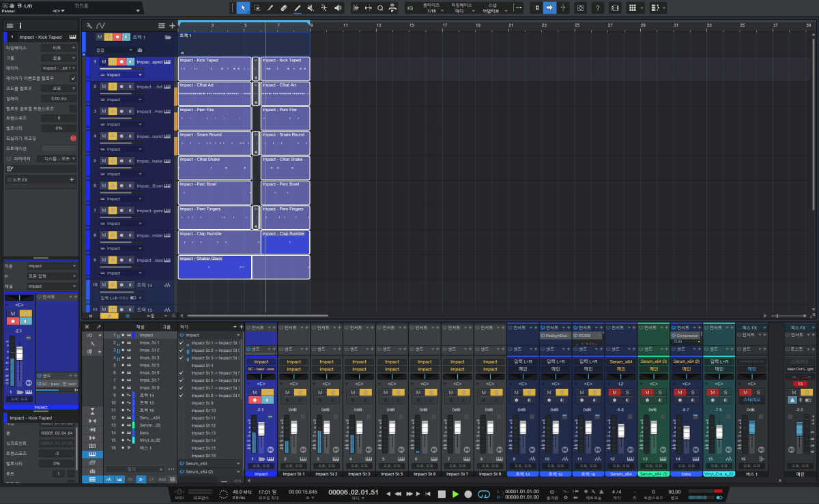Toggle the Note FX power button

tap(10, 179)
